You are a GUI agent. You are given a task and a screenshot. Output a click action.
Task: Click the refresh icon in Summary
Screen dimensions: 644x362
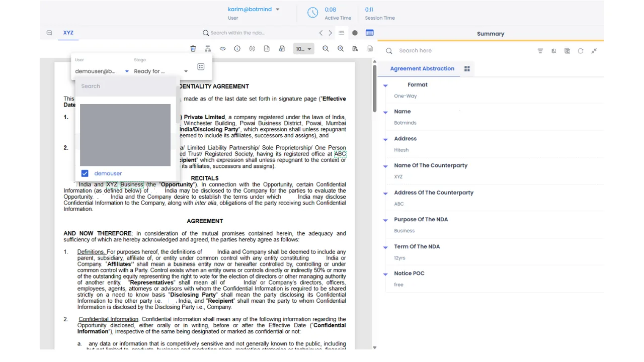click(x=581, y=51)
